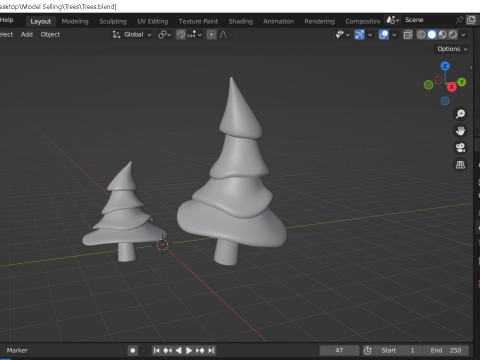Open selectability and visibility dropdown

tap(343, 35)
